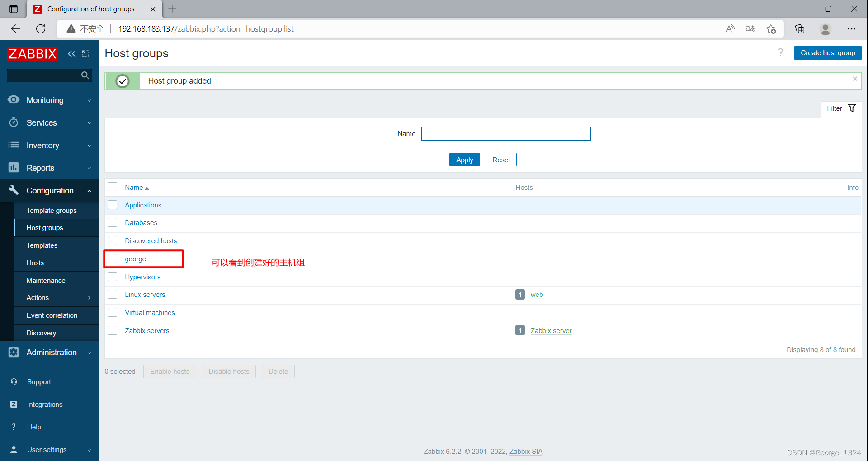
Task: Open the read aloud icon in address bar
Action: click(730, 29)
